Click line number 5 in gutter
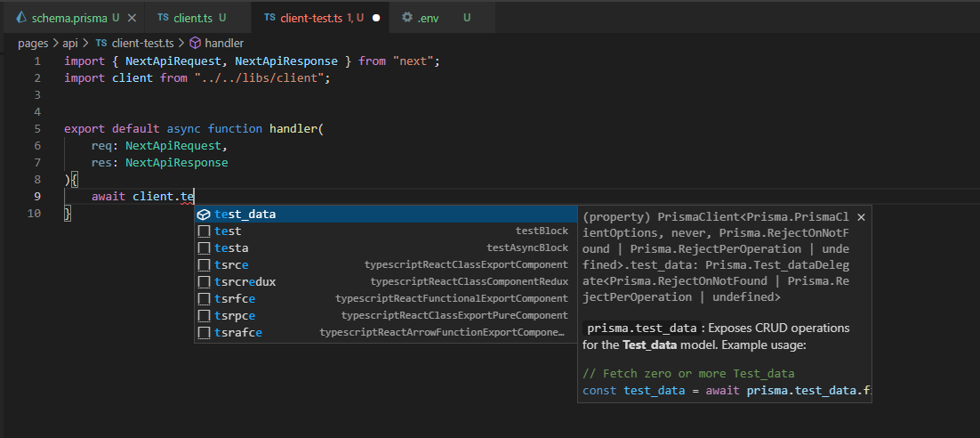This screenshot has height=438, width=980. click(37, 128)
